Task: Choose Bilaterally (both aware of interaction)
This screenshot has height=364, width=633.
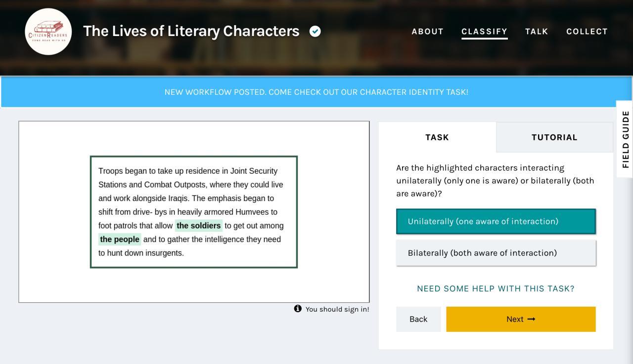Action: point(496,253)
